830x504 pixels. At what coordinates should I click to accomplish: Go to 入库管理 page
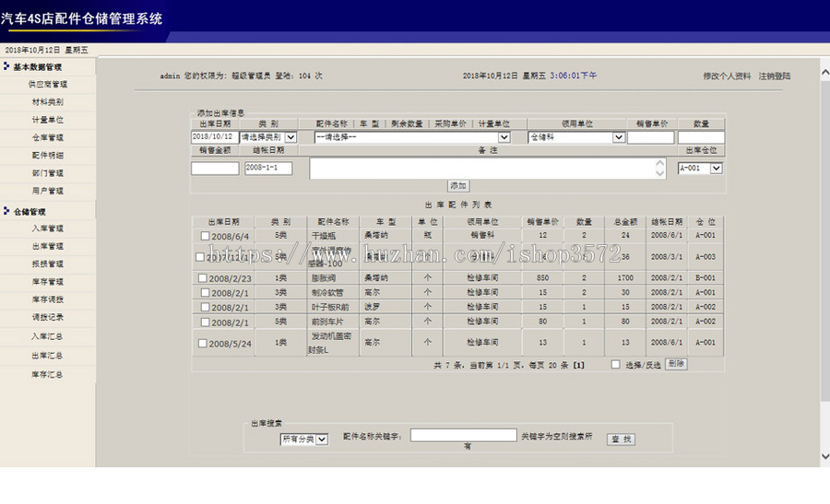coord(48,229)
